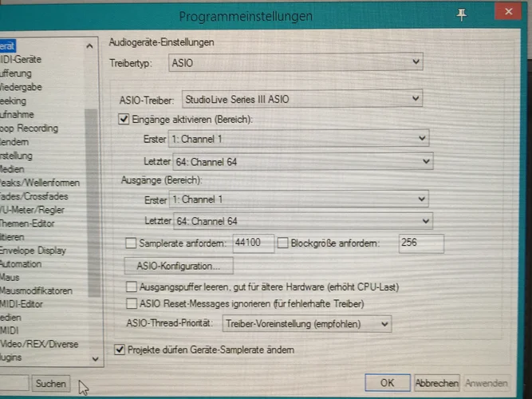Enable Ausgangspuffer leeren checkbox
The height and width of the screenshot is (399, 532).
pos(132,287)
